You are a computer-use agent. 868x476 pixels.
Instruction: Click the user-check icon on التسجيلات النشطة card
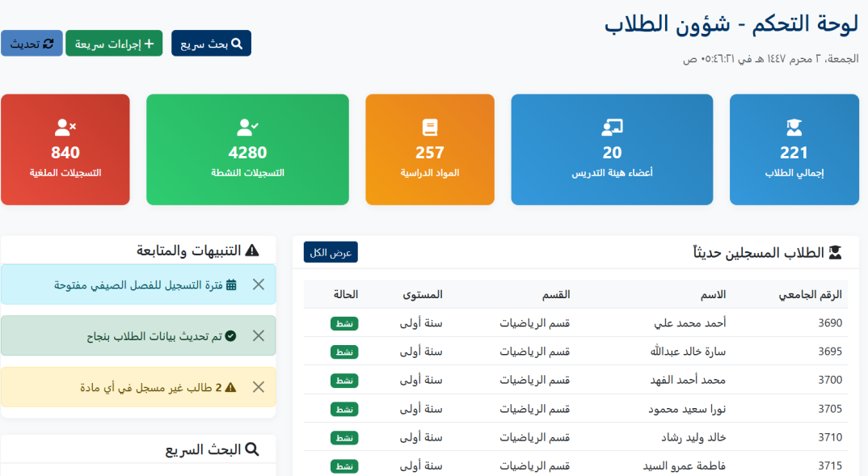pos(247,125)
